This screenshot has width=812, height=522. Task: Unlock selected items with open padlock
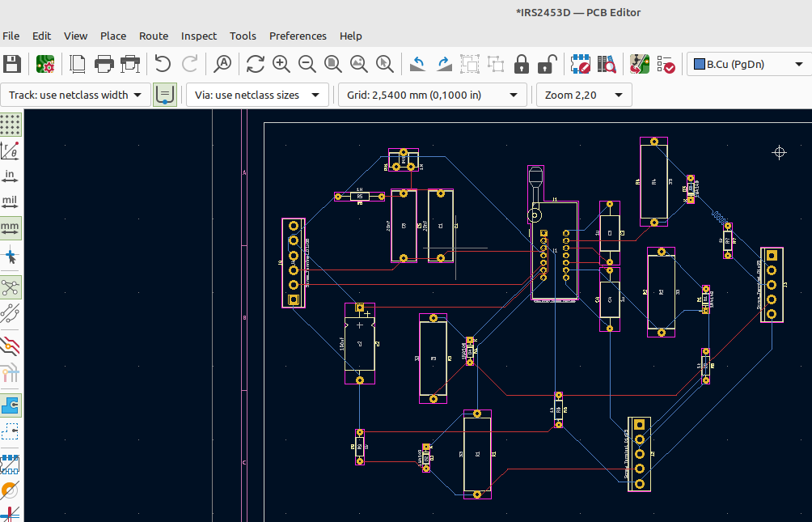pyautogui.click(x=548, y=64)
